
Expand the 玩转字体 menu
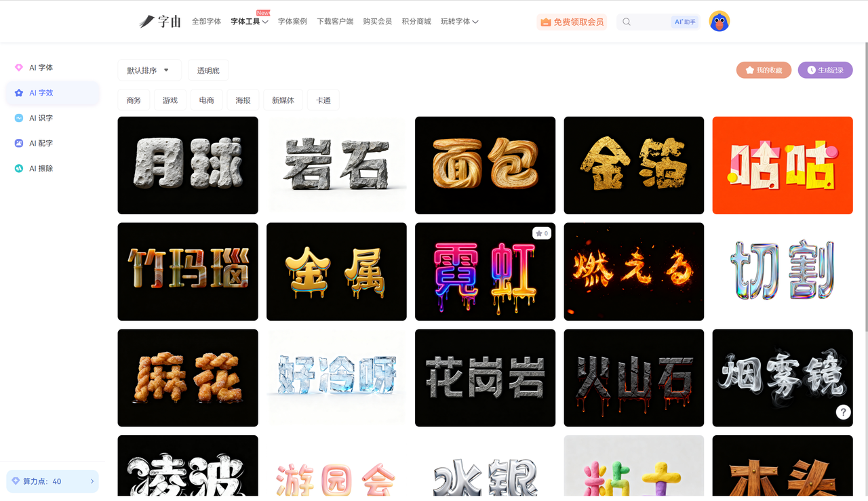tap(459, 22)
